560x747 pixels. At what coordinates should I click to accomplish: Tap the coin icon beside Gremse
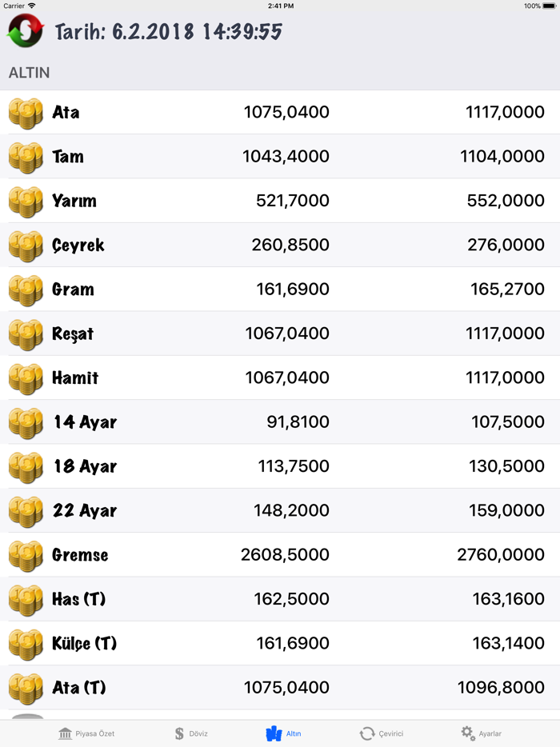coord(26,555)
